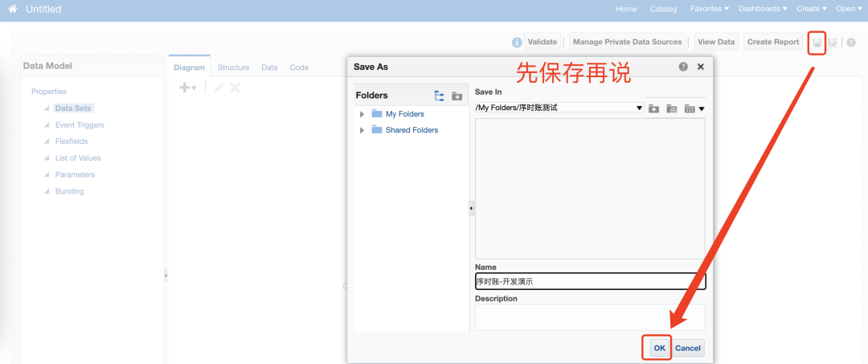
Task: Select List of Values node
Action: point(78,158)
